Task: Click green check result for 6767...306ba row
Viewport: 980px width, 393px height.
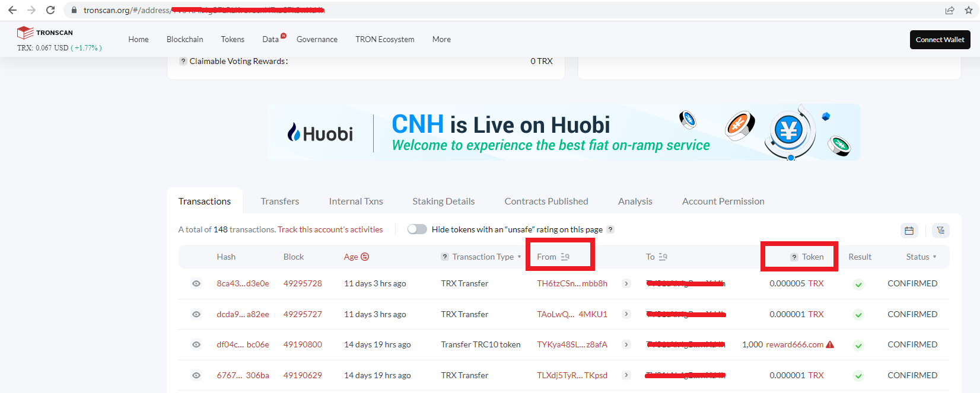Action: (x=858, y=376)
